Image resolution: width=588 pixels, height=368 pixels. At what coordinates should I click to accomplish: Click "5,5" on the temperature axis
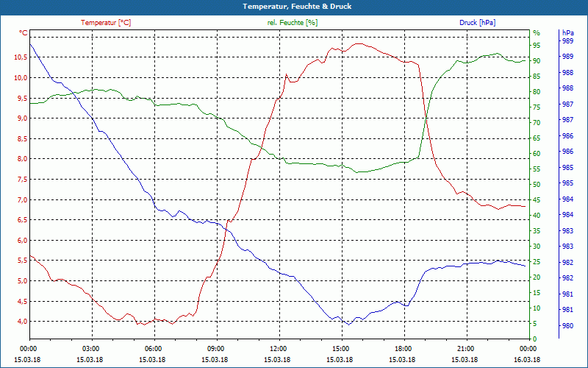[x=23, y=261]
